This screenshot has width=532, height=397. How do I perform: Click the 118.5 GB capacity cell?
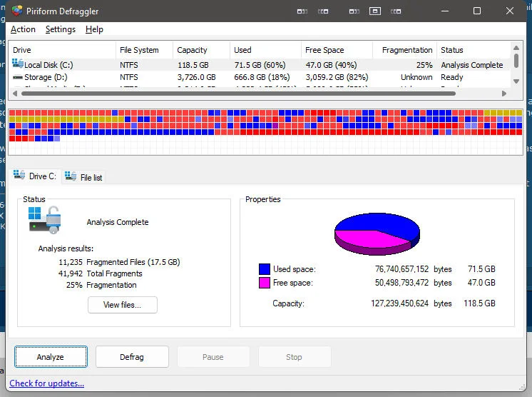pyautogui.click(x=193, y=65)
